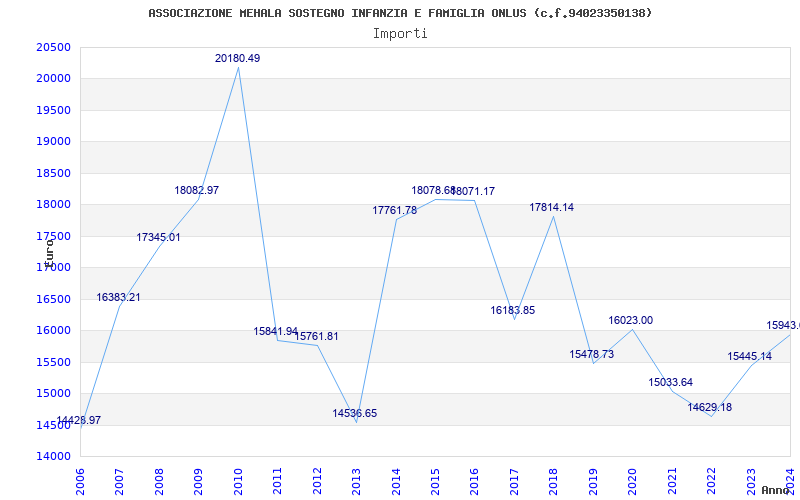Click the x-axis year 2011
This screenshot has height=500, width=800.
[277, 482]
